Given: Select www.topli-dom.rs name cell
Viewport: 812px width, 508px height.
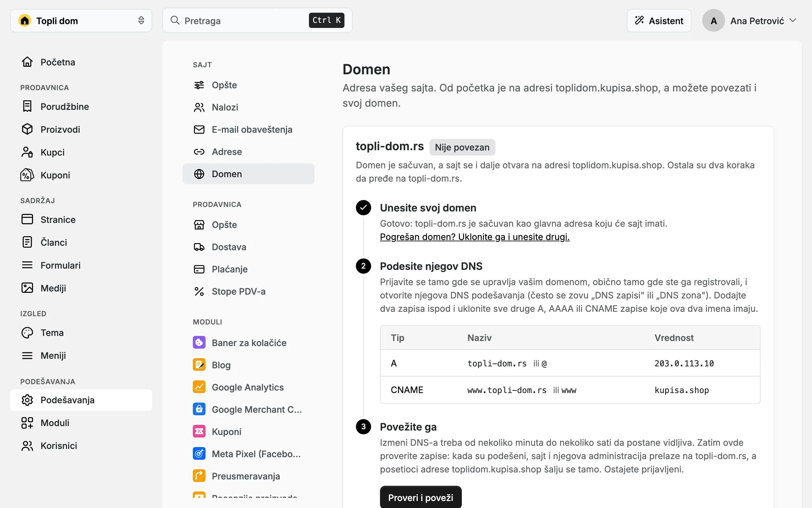Looking at the screenshot, I should 507,390.
